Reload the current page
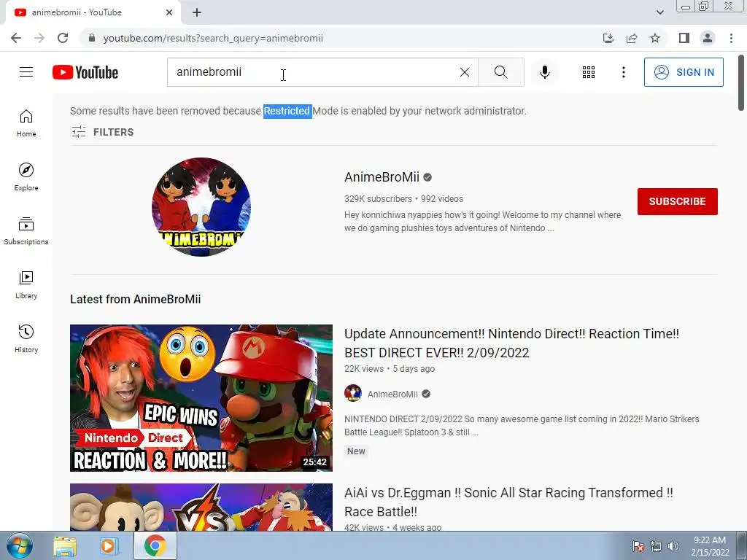This screenshot has height=560, width=747. [x=63, y=38]
